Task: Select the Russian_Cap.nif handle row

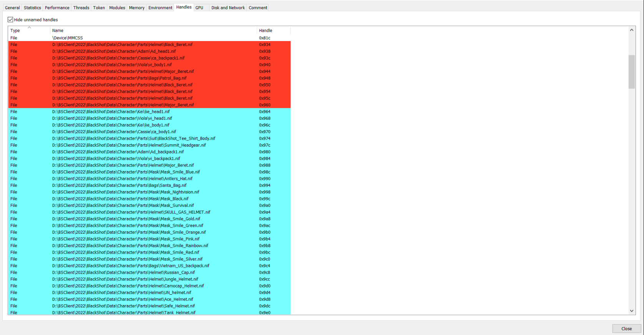Action: [x=149, y=272]
